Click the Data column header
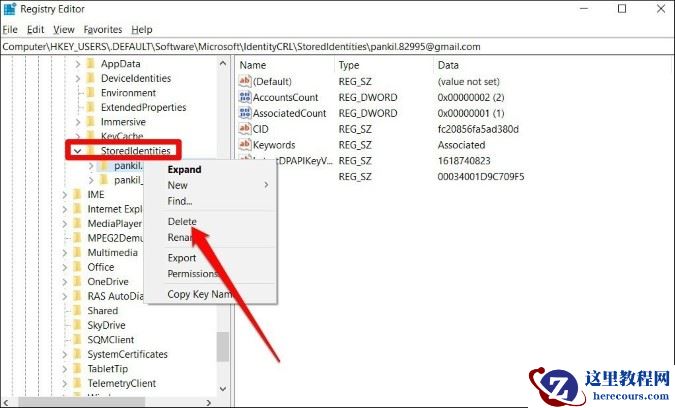The width and height of the screenshot is (675, 408). 448,65
